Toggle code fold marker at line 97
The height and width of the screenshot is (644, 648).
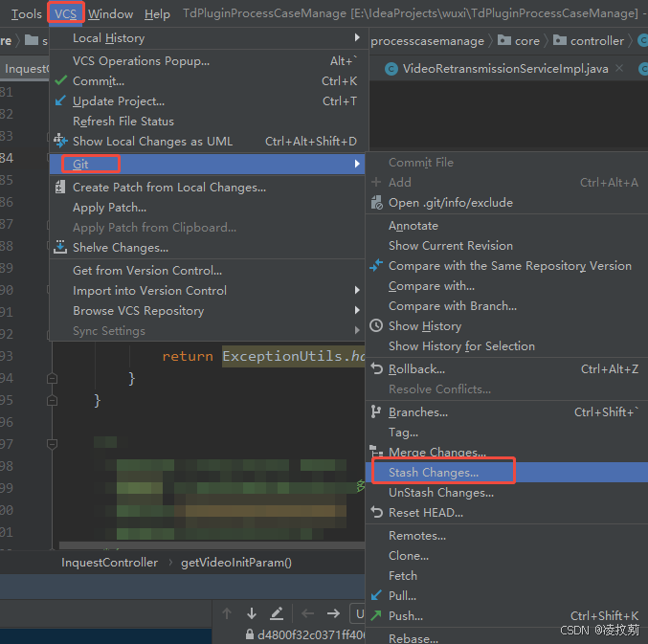pyautogui.click(x=52, y=444)
